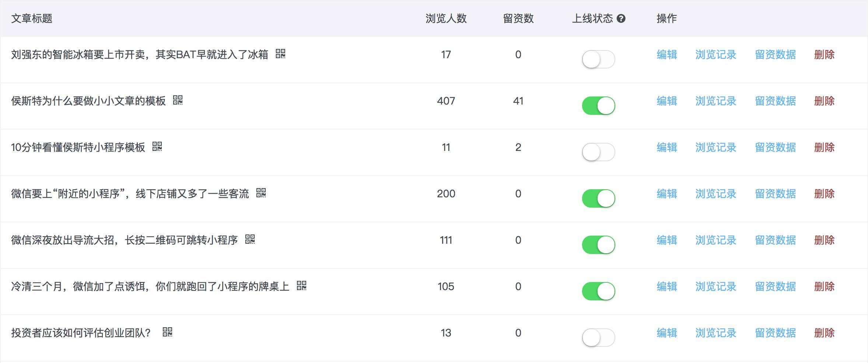Click QR icon next to 冷清三个月 article

[302, 286]
